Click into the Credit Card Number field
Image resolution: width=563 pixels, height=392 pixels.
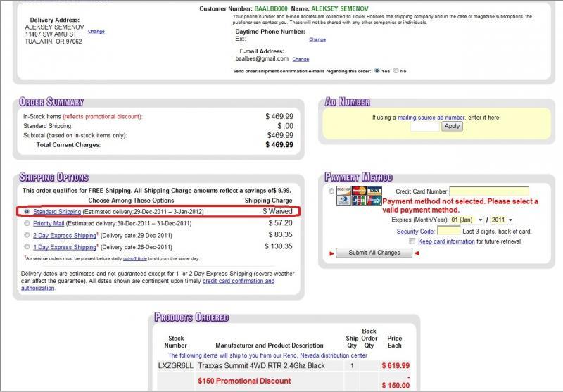pyautogui.click(x=489, y=191)
